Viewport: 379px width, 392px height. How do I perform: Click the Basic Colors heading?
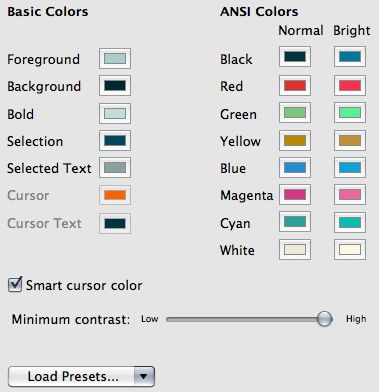pyautogui.click(x=48, y=12)
